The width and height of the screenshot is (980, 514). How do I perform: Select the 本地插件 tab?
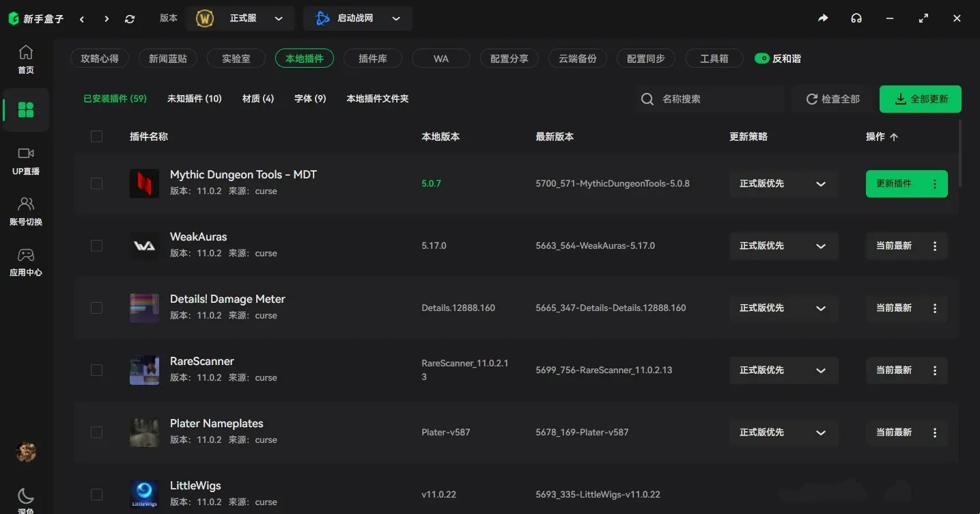(x=305, y=59)
